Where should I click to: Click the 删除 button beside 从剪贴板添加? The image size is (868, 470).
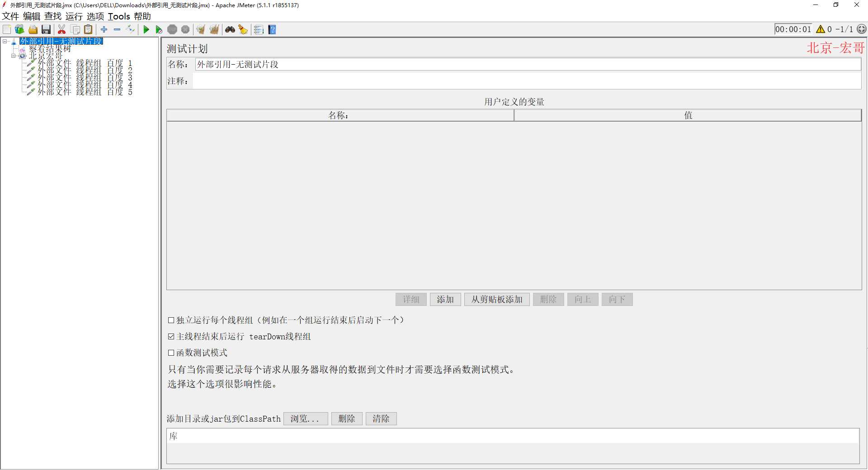pos(548,299)
